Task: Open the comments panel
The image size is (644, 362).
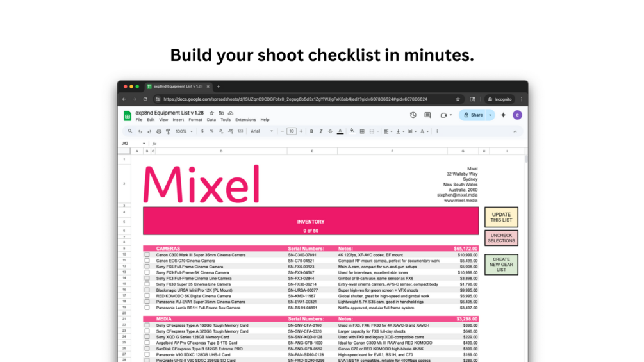Action: click(x=427, y=115)
